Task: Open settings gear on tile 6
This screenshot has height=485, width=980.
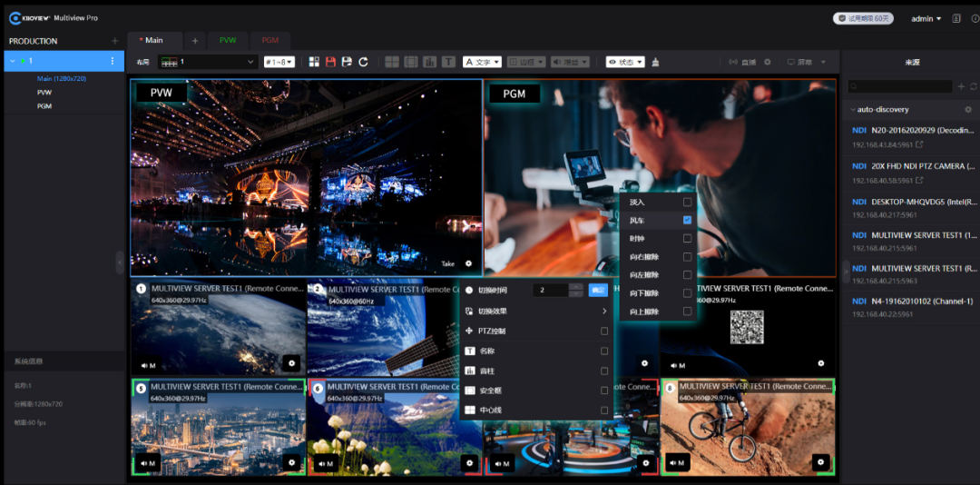Action: pos(470,463)
